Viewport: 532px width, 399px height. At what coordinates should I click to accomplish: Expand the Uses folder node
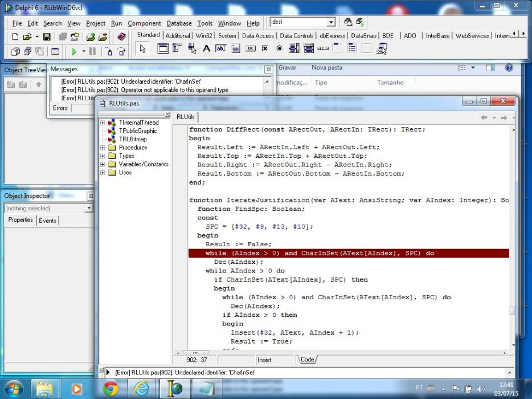[x=103, y=173]
